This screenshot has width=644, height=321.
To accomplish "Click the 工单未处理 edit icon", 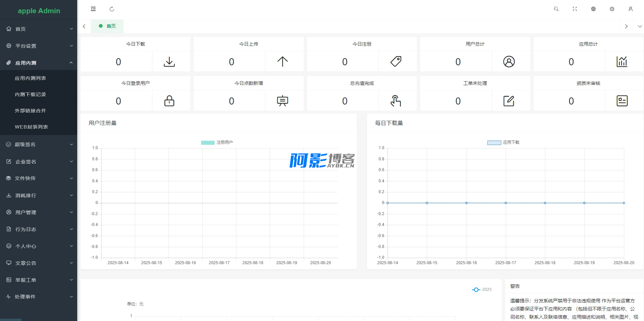I will [509, 101].
